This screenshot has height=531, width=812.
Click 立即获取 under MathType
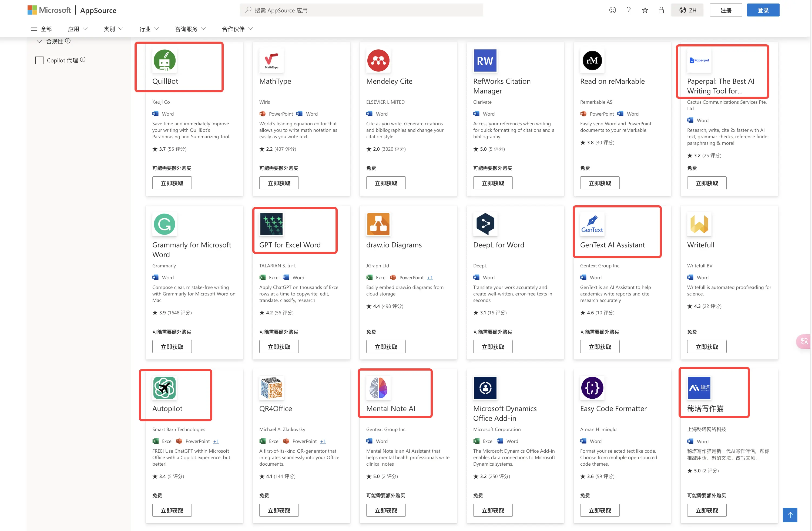tap(279, 183)
